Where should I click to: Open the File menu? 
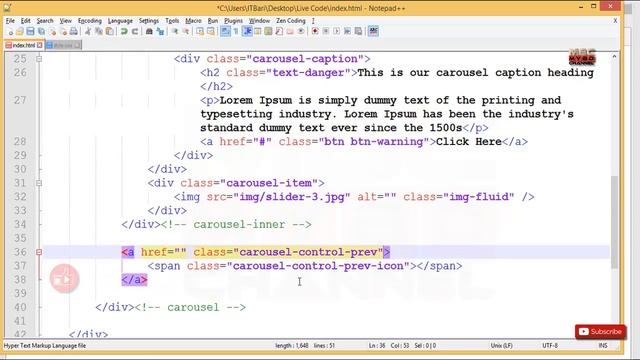[10, 20]
